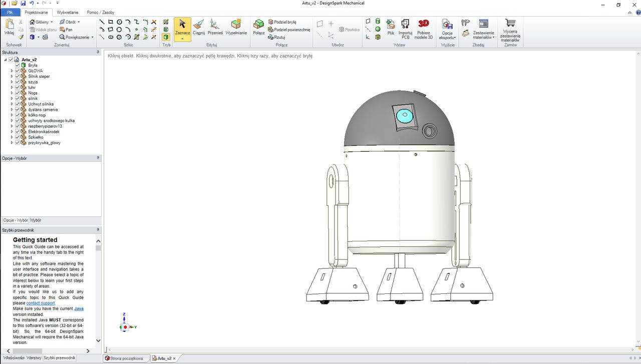Select the Pan tool
Screen dimensions: 641x364
[x=66, y=30]
